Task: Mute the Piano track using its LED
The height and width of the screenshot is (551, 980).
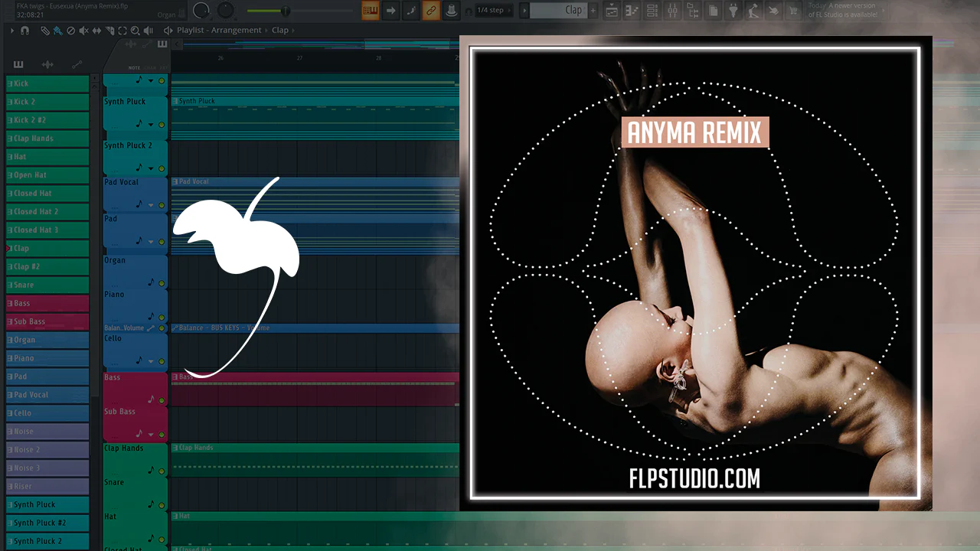Action: (162, 317)
